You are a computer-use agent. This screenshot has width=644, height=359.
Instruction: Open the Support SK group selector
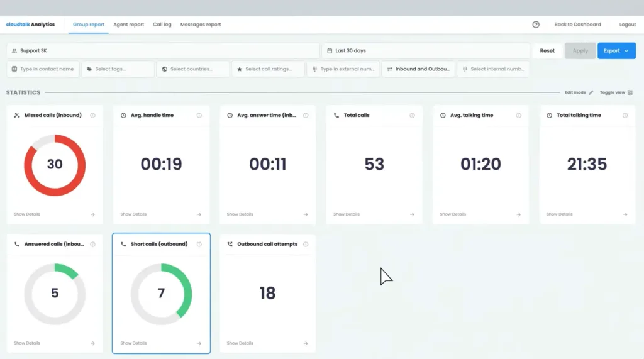[163, 51]
